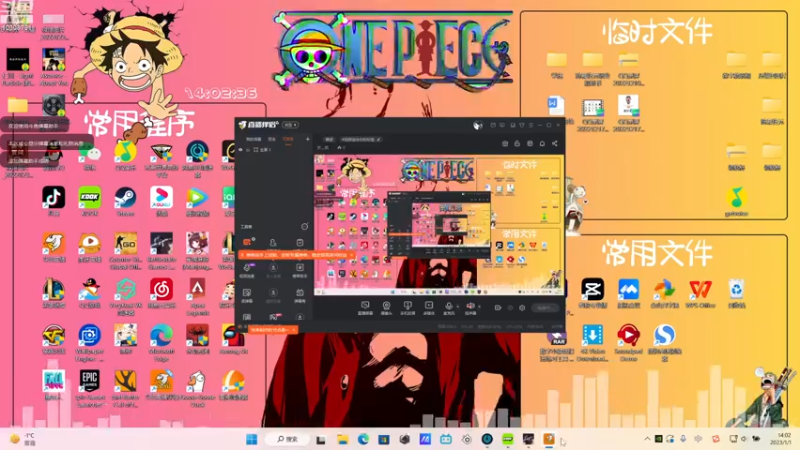This screenshot has width=800, height=450.
Task: Show hidden system tray icons
Action: (x=647, y=439)
